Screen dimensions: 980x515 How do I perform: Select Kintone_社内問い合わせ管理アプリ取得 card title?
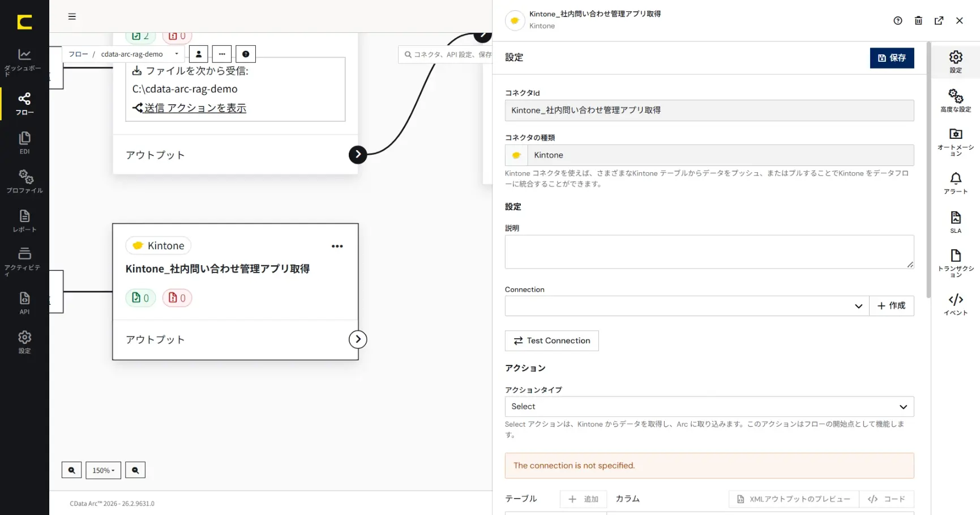(217, 269)
